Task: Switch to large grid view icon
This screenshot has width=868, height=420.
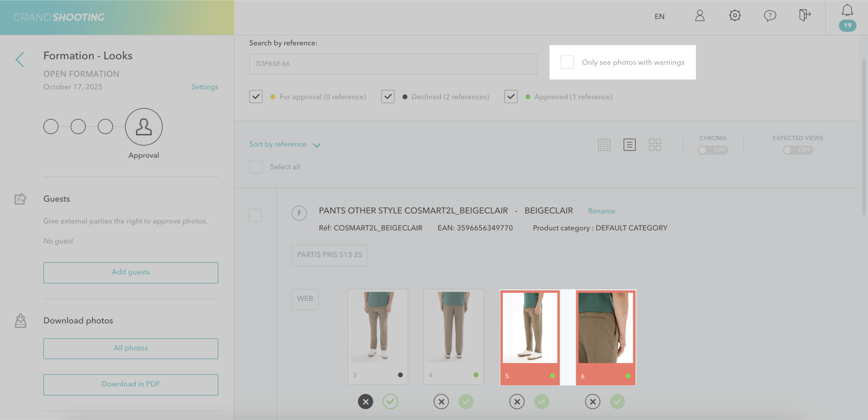Action: (x=655, y=145)
